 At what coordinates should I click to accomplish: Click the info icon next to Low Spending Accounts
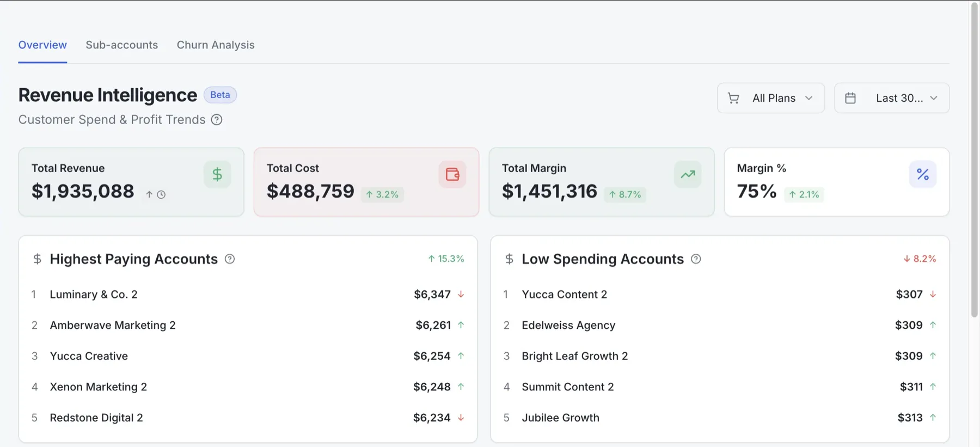click(x=696, y=259)
